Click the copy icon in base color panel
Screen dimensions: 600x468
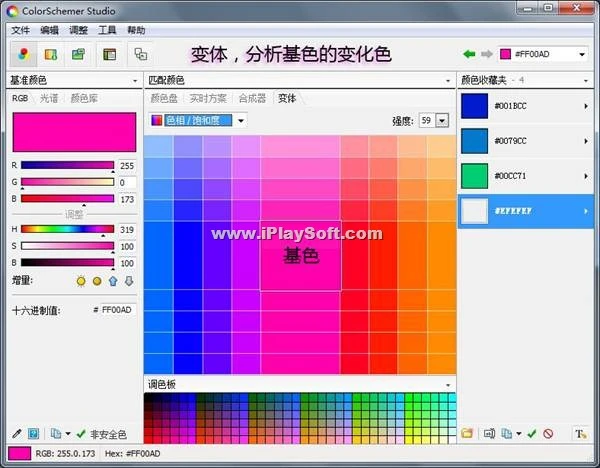pos(56,434)
